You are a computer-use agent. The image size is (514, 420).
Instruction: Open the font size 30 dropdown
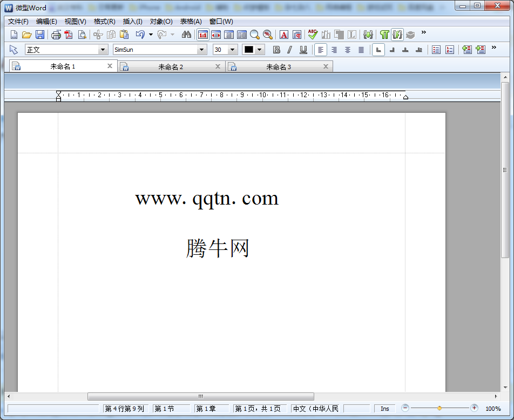[233, 50]
